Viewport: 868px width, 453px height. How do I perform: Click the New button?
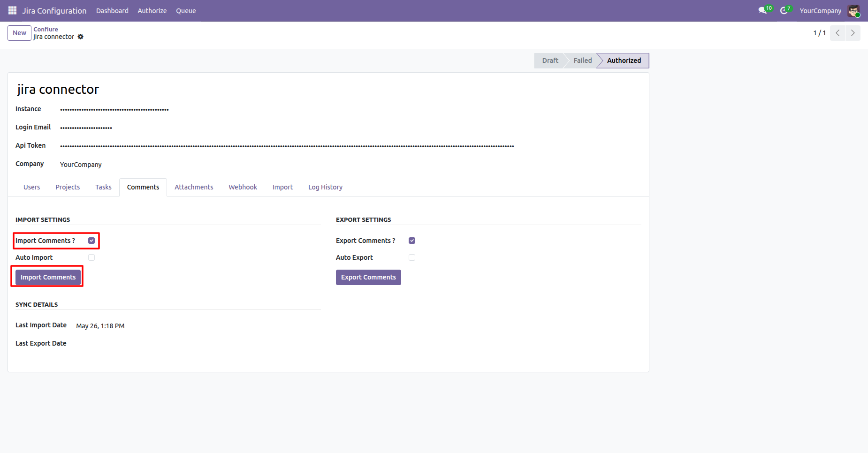(20, 33)
